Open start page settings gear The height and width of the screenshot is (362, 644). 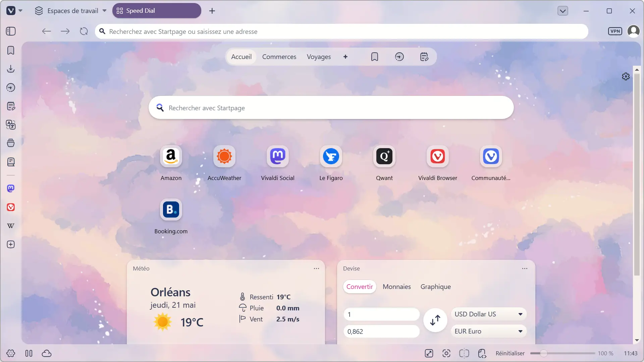point(626,76)
